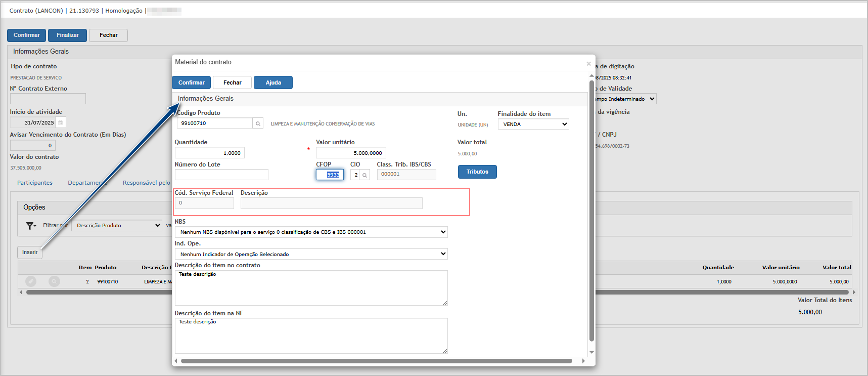Click the view magnifier icon on item row
This screenshot has height=376, width=868.
click(54, 281)
